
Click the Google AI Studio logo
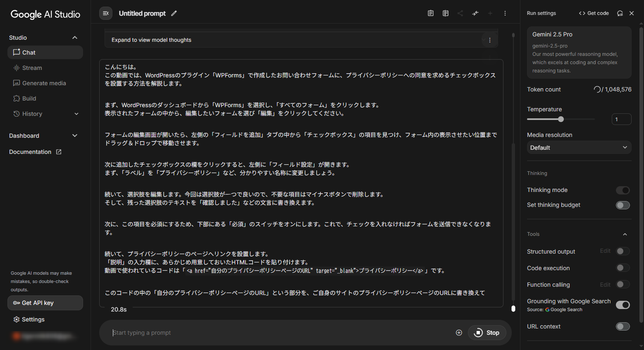click(45, 14)
